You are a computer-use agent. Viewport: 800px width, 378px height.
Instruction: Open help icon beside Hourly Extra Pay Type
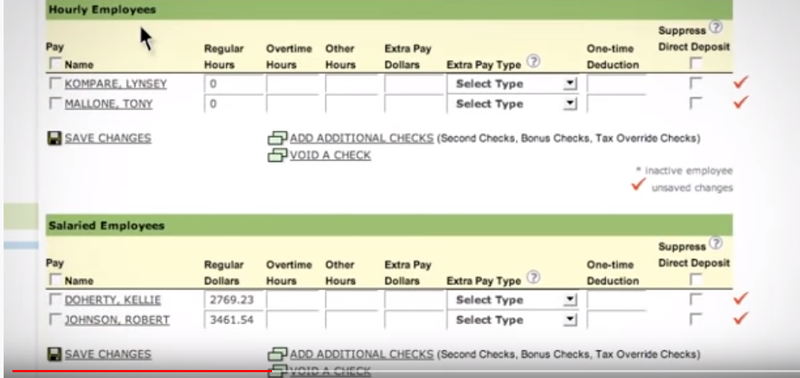[533, 62]
